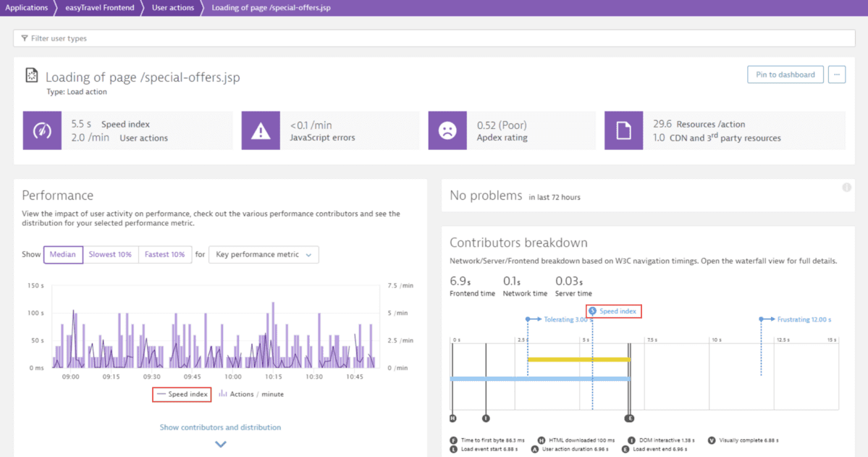The width and height of the screenshot is (868, 457).
Task: Open the more options ellipsis menu
Action: (837, 74)
